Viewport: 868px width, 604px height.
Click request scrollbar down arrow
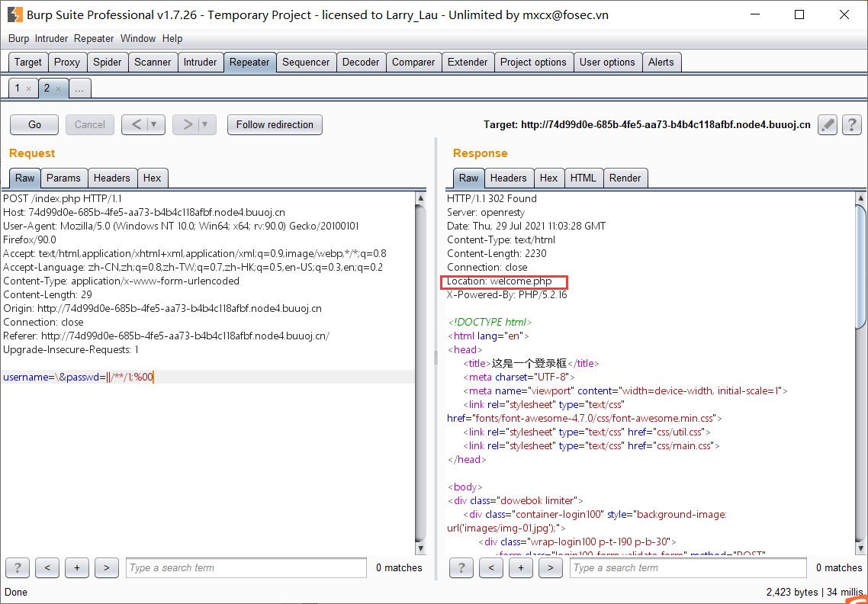421,548
